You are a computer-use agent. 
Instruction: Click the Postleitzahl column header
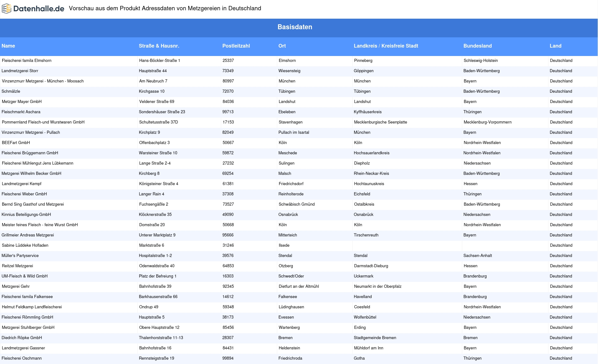[x=236, y=46]
